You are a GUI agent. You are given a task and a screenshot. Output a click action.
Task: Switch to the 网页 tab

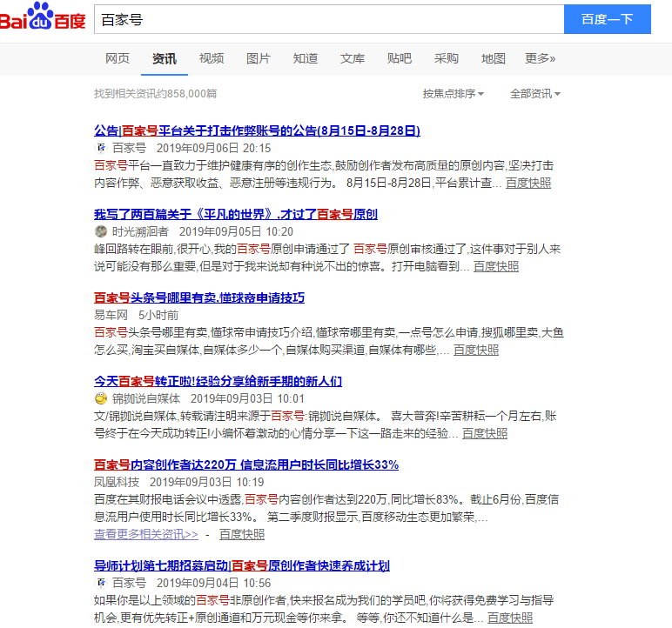[118, 58]
